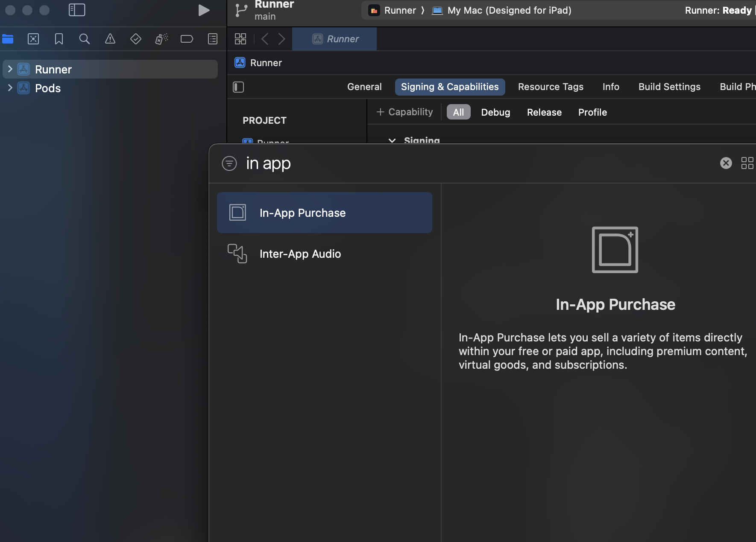Image resolution: width=756 pixels, height=542 pixels.
Task: Choose My Mac (Designed for iPad) destination
Action: pos(501,10)
